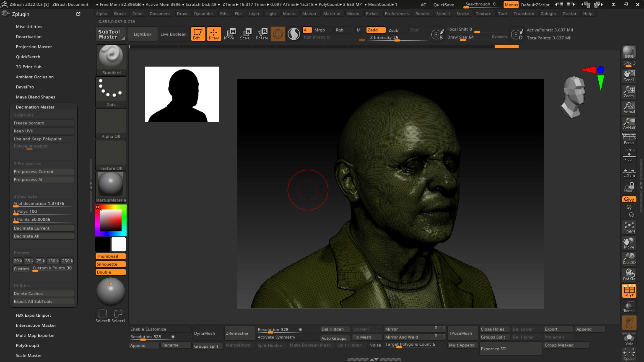Click the SelectRect tool icon
This screenshot has width=644, height=362.
(x=103, y=316)
